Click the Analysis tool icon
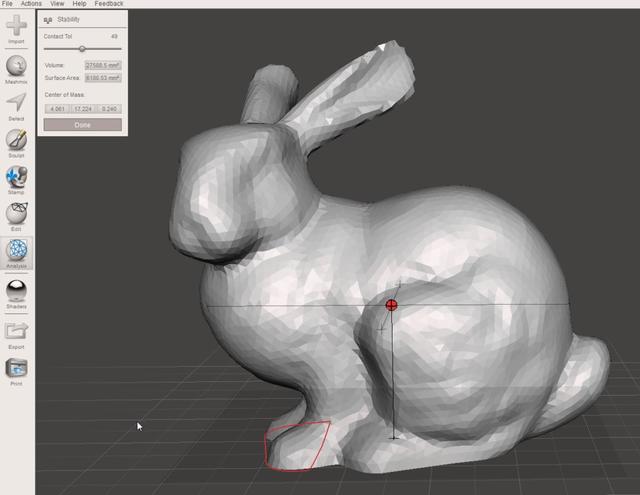Screen dimensions: 640x495 pyautogui.click(x=17, y=252)
